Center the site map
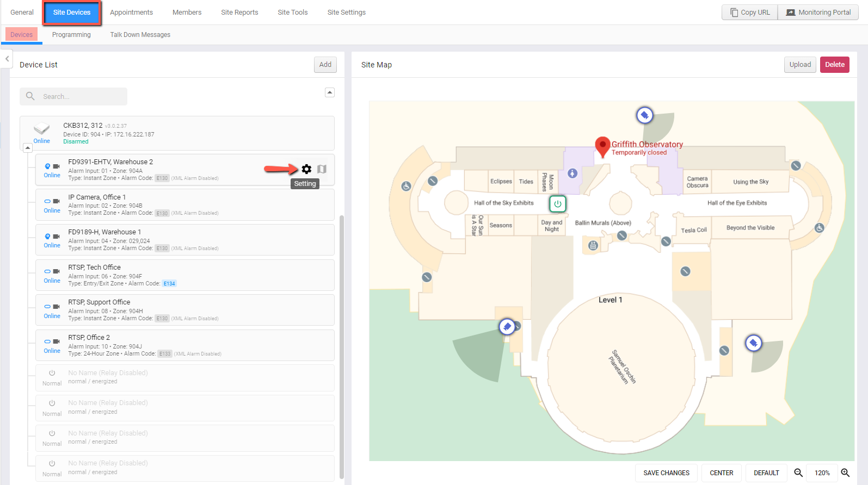The image size is (868, 485). pos(722,472)
